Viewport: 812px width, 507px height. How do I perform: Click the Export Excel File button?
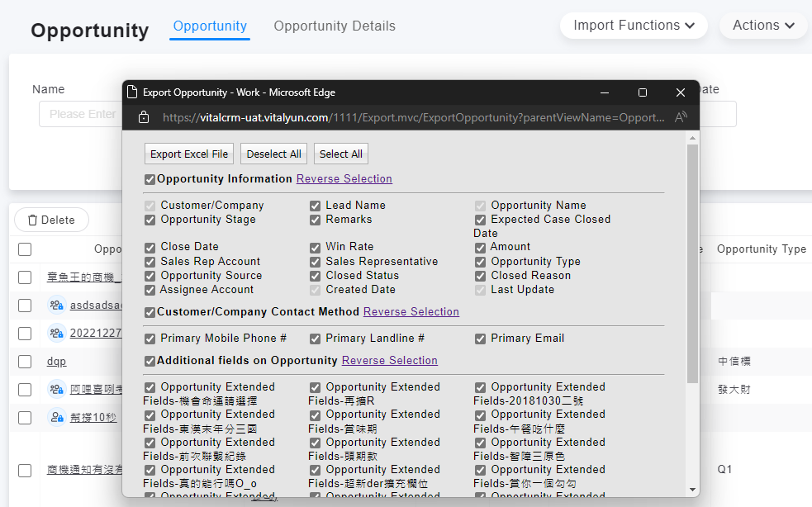point(189,154)
